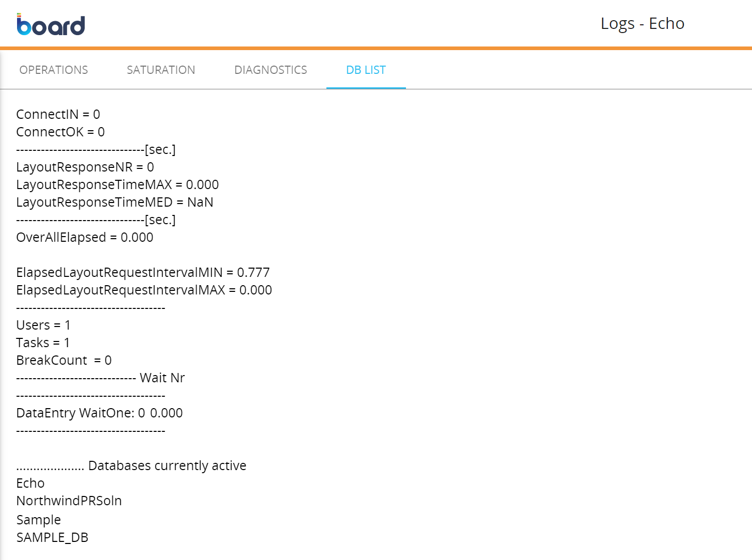Click the OverAllElapsed = 0.000 line
The height and width of the screenshot is (560, 752).
coord(85,237)
